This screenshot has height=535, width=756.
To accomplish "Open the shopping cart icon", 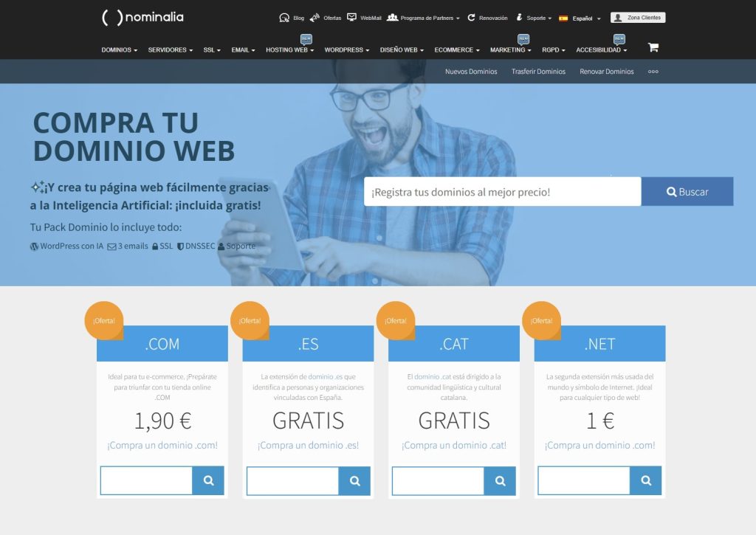I will coord(653,47).
